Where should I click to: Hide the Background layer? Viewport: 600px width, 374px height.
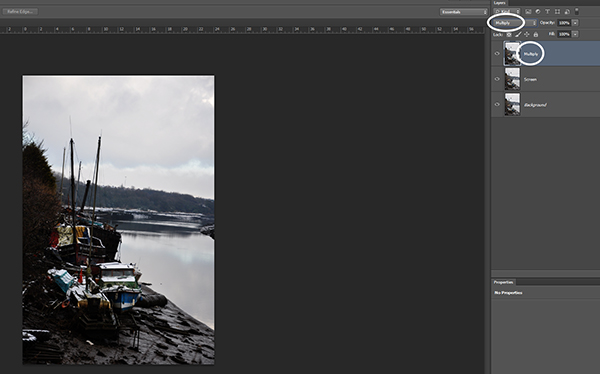tap(497, 104)
